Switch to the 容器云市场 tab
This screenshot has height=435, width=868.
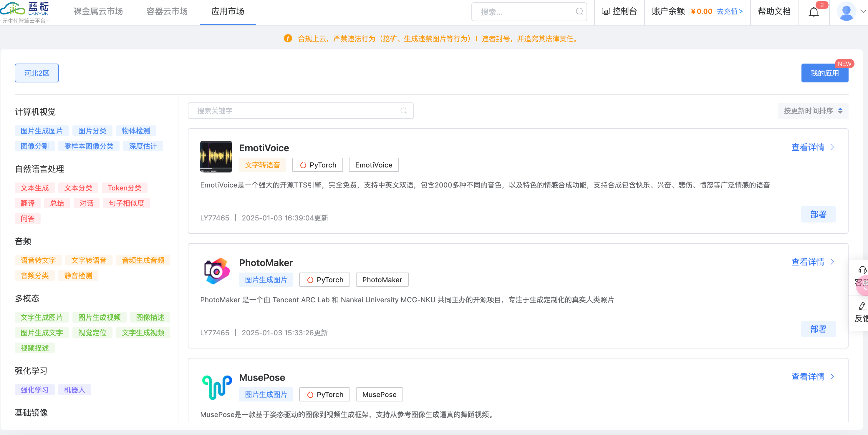click(167, 11)
